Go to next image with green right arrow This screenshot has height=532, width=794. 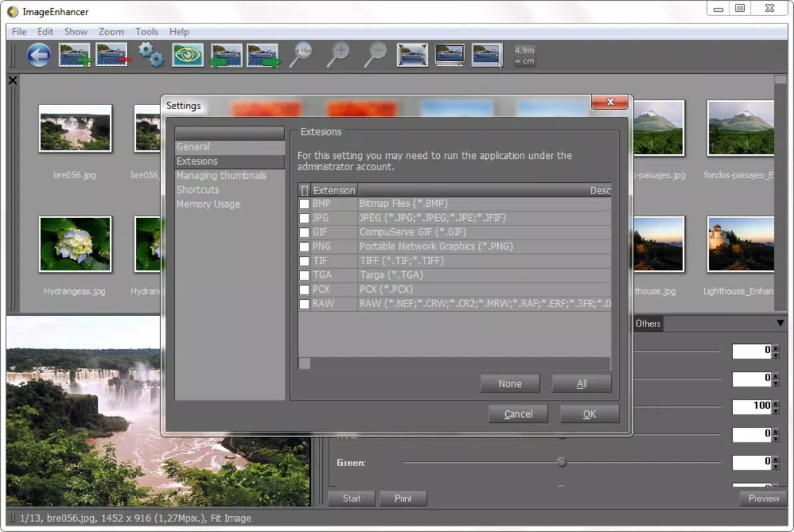coord(263,55)
